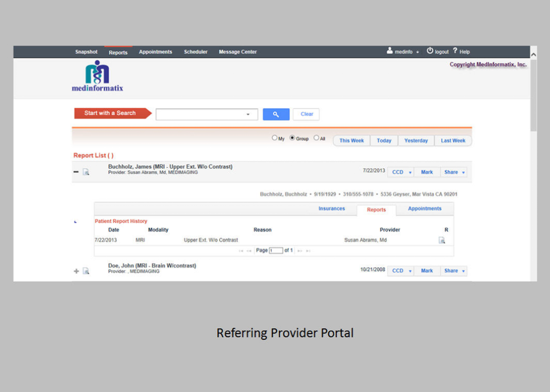
Task: Click the blue search magnifying glass icon
Action: 276,114
